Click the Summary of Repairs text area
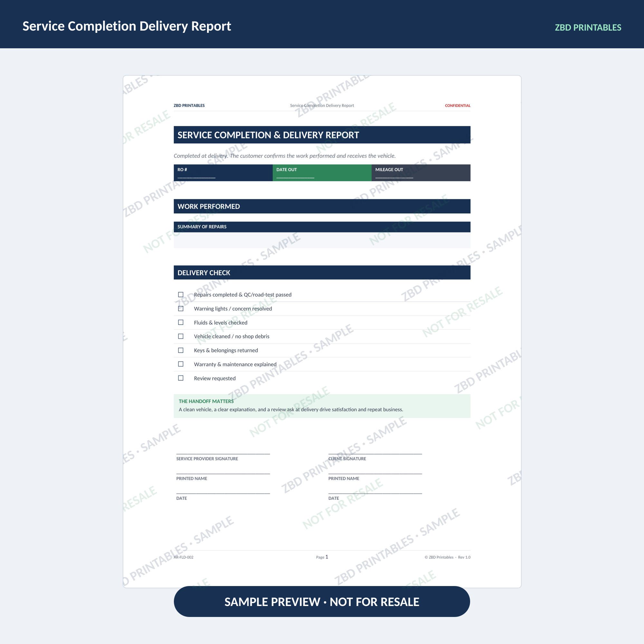 click(x=322, y=240)
